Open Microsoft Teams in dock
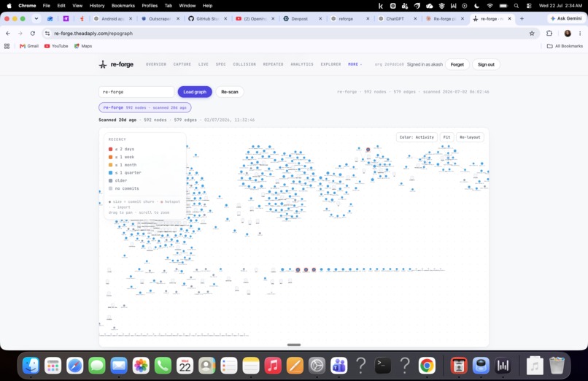Viewport: 588px width, 381px height. click(339, 365)
